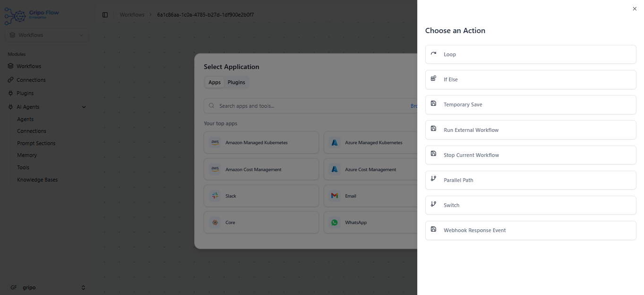Close the Choose an Action panel

[635, 9]
